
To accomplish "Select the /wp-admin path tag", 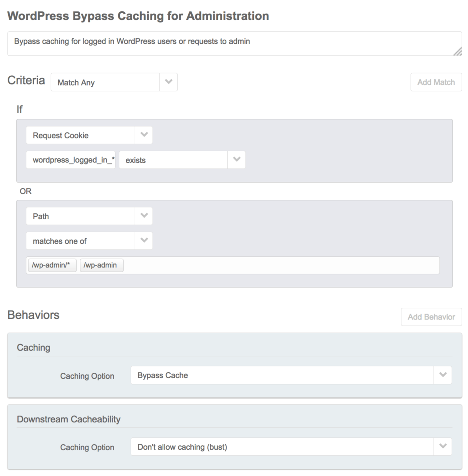I will (101, 266).
